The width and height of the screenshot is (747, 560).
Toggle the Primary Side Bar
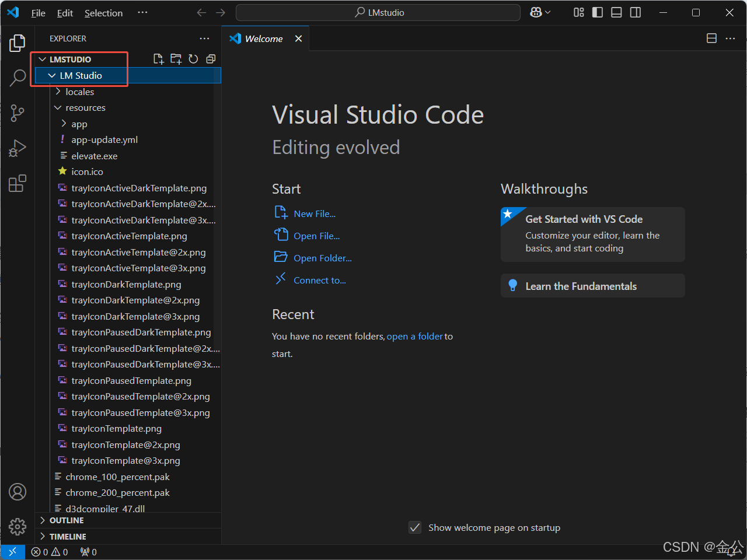click(x=598, y=12)
